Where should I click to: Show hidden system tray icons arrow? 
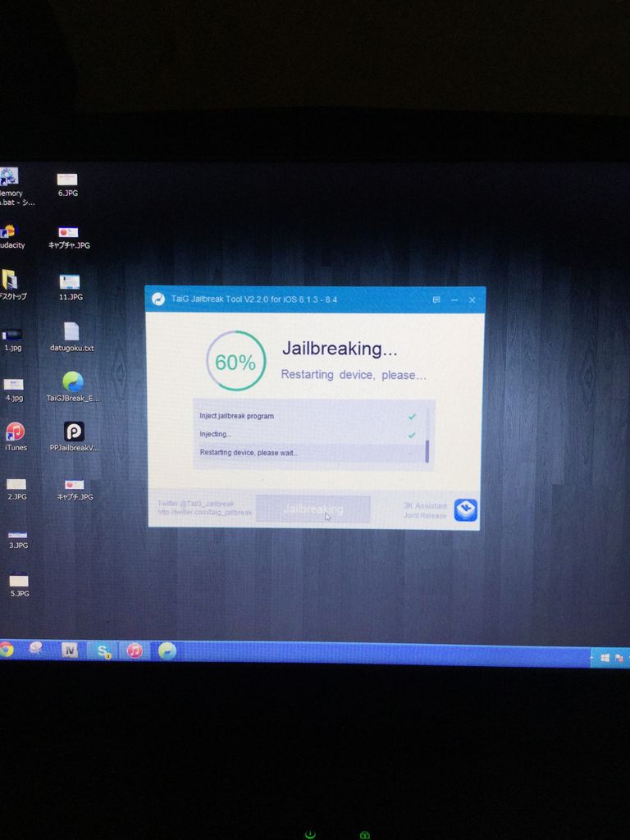click(x=592, y=657)
